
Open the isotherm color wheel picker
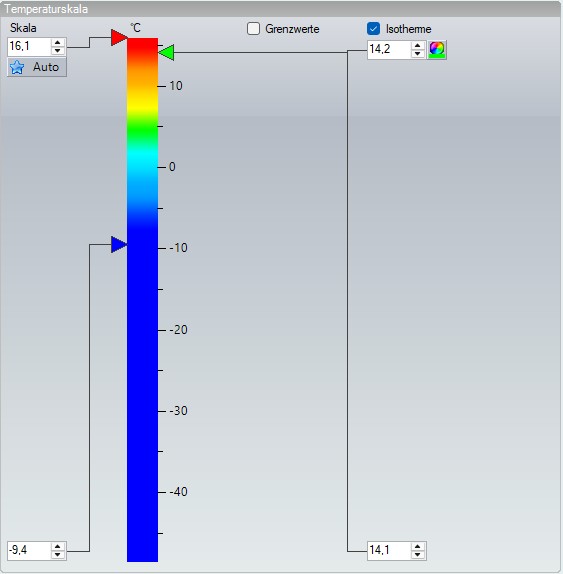[x=437, y=49]
